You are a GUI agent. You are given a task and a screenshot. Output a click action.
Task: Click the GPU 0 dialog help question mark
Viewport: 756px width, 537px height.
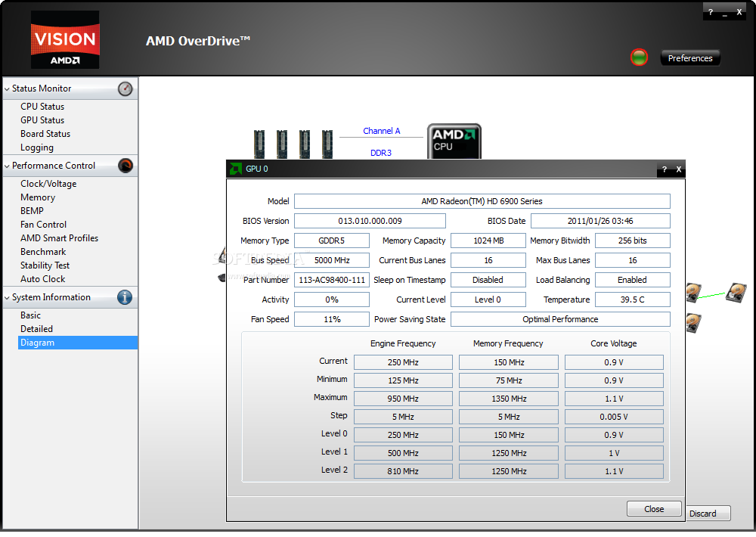pyautogui.click(x=665, y=169)
